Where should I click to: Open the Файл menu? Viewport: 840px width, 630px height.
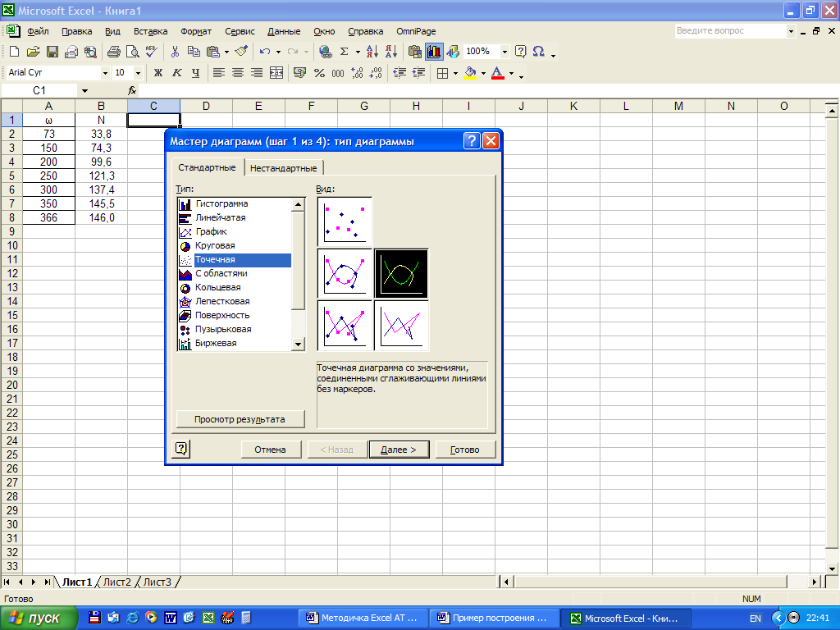pos(38,31)
